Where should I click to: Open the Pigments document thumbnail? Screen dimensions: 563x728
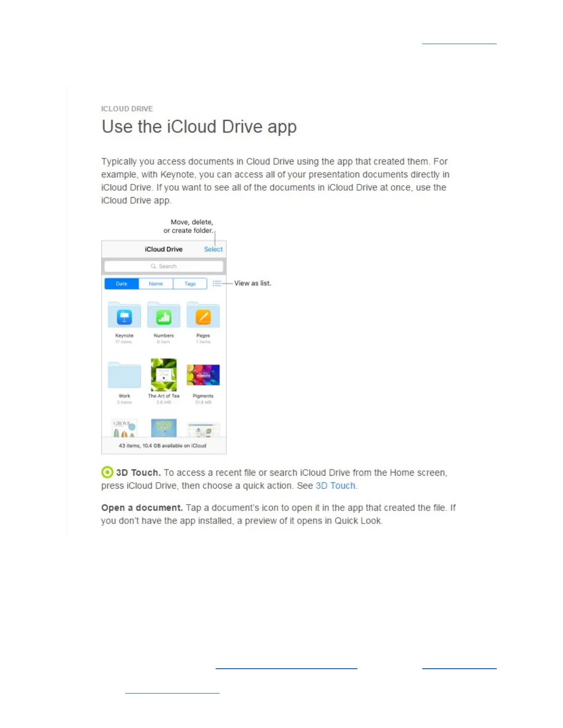203,375
